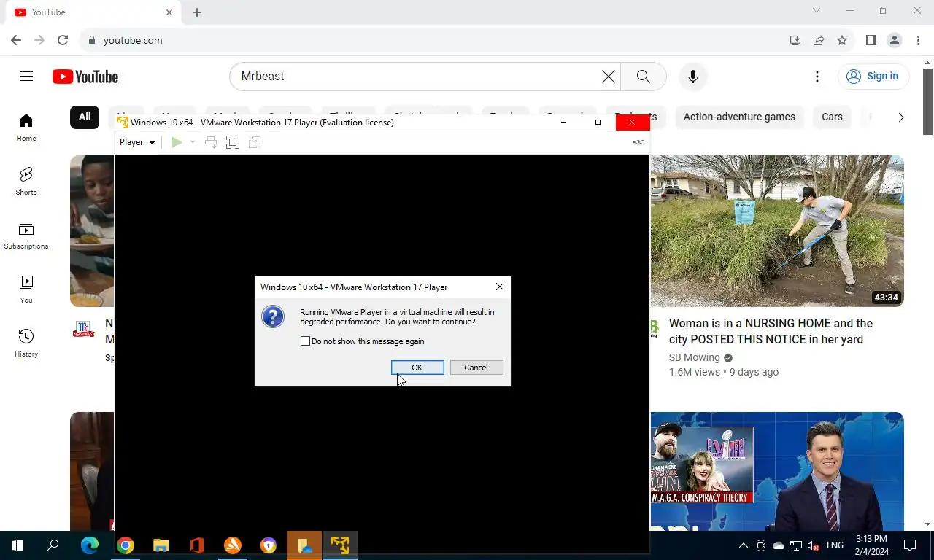Click VMware Player taskbar icon
The height and width of the screenshot is (560, 934).
click(x=340, y=545)
